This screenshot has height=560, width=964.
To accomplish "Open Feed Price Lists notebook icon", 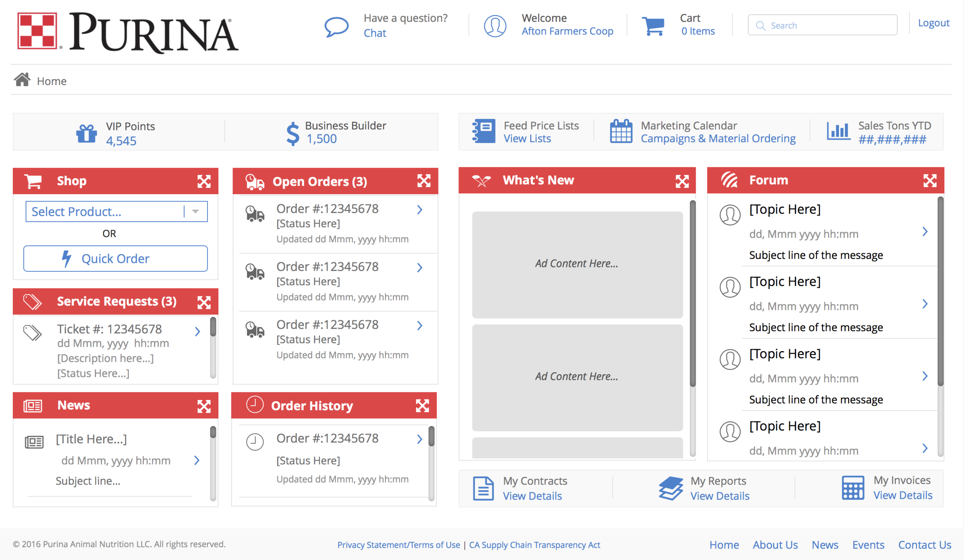I will click(484, 131).
